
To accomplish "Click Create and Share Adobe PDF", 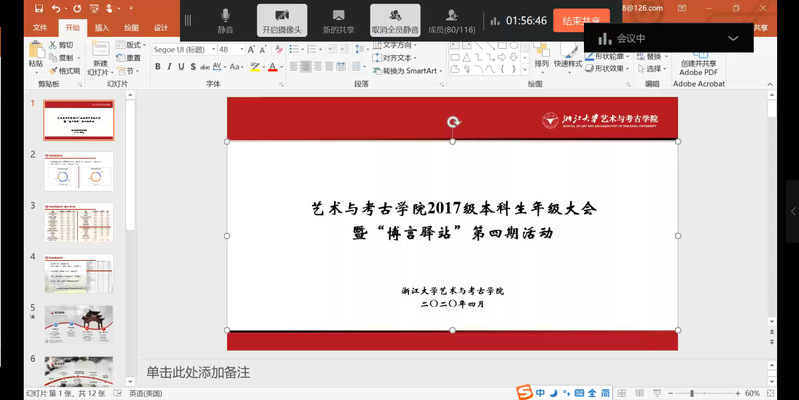I will 699,64.
